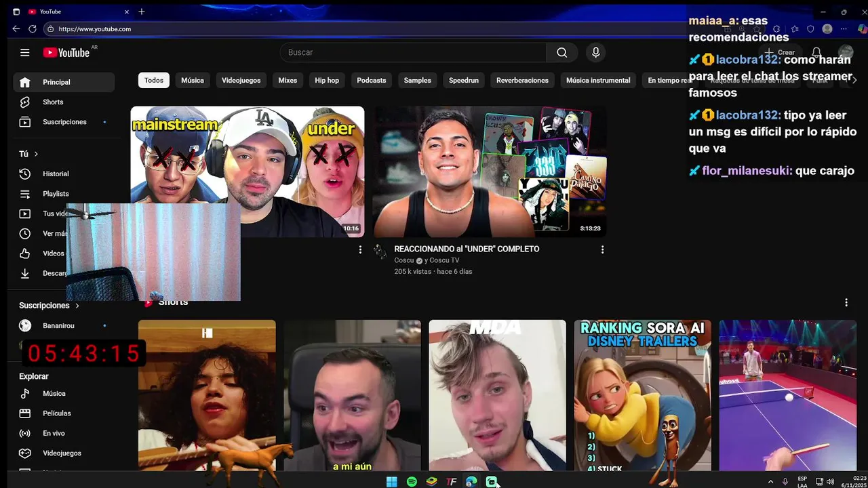Expand the Tú section chevron
The width and height of the screenshot is (868, 488).
tap(36, 154)
